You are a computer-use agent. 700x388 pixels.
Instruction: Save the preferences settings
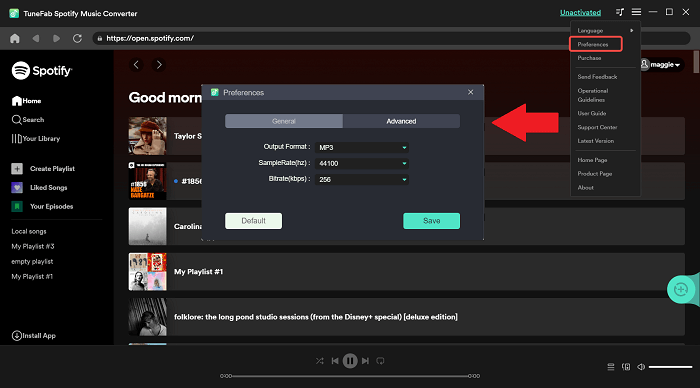point(431,221)
